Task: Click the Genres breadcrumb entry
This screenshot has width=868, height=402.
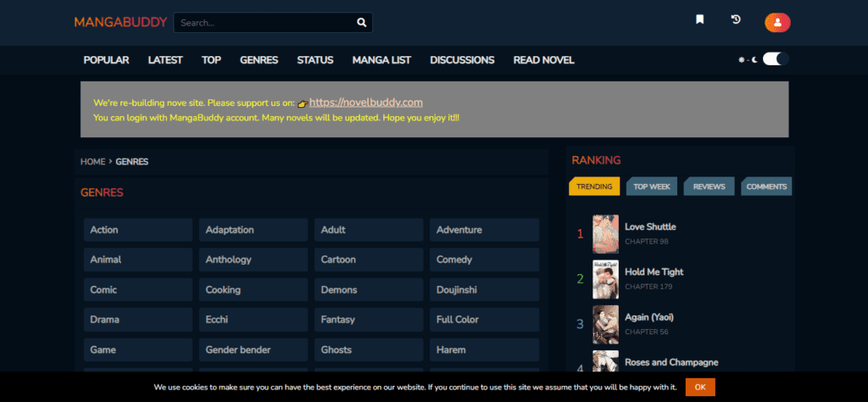Action: click(131, 162)
